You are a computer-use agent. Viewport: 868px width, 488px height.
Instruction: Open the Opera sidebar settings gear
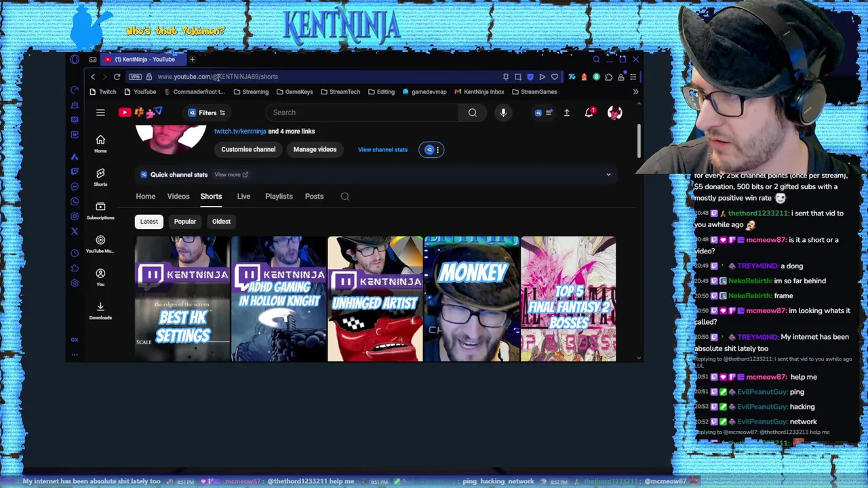point(75,283)
